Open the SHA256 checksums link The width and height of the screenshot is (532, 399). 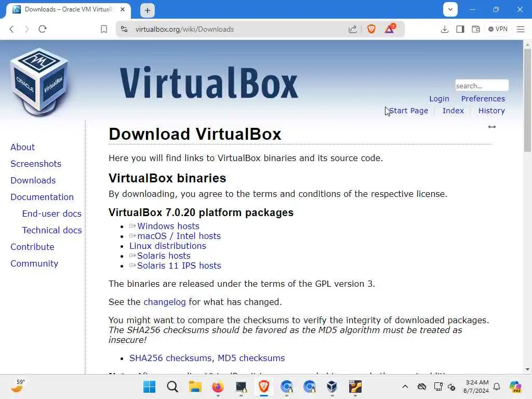coord(170,358)
